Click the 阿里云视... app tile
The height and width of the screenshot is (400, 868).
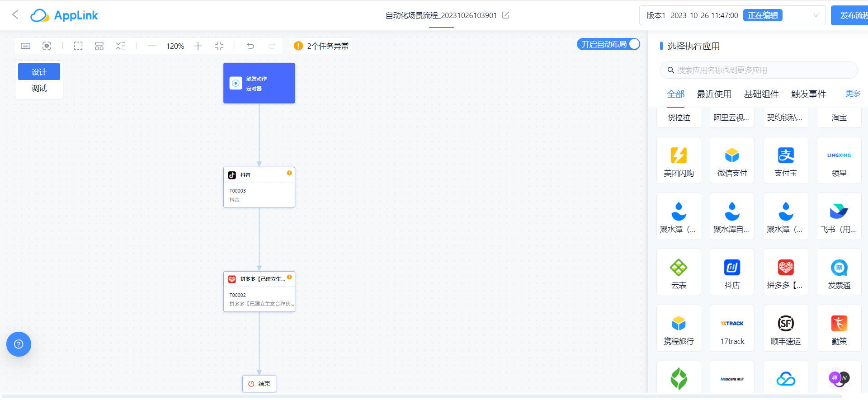tap(732, 118)
